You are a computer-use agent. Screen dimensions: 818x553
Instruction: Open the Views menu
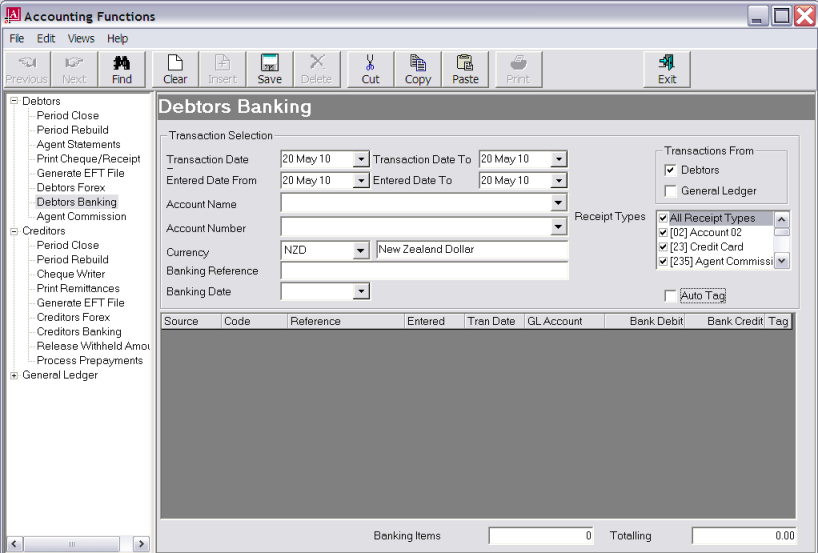tap(81, 39)
